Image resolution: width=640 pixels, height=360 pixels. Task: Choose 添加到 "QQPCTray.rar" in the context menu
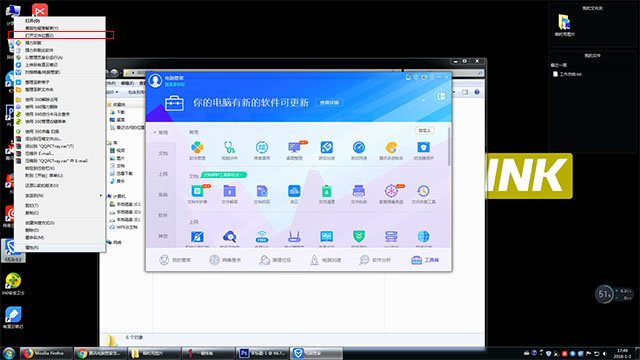coord(60,146)
